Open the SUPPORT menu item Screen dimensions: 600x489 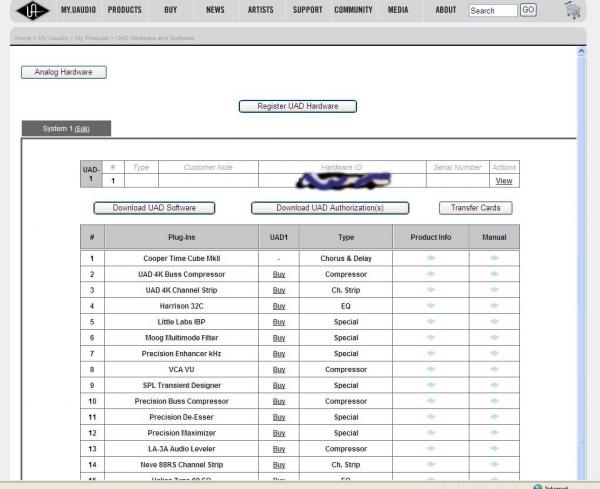pyautogui.click(x=307, y=10)
